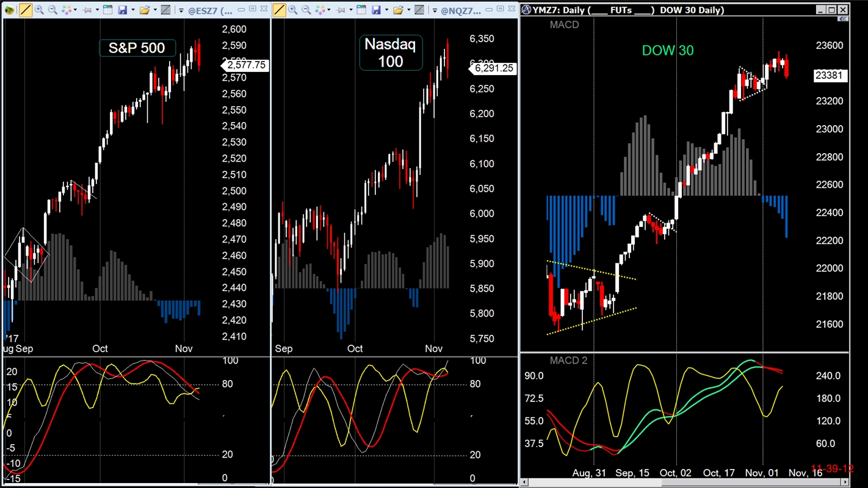Image resolution: width=868 pixels, height=488 pixels.
Task: Click the pushpin icon in the @NQZ7 toolbar
Action: click(x=341, y=10)
